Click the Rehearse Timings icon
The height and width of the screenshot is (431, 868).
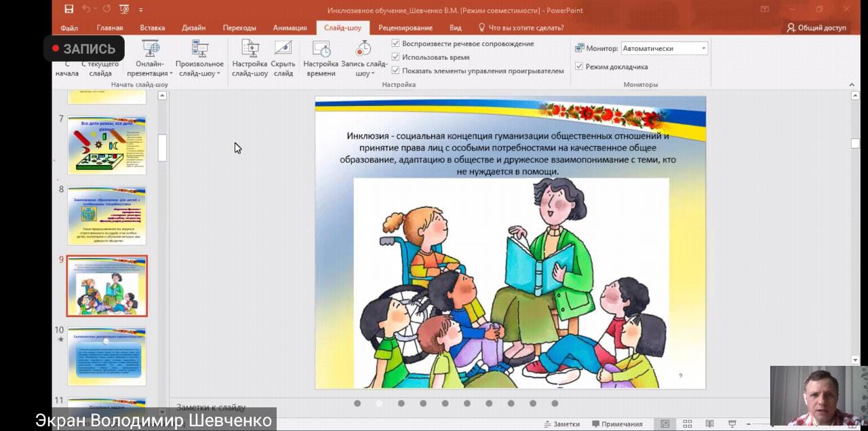321,58
